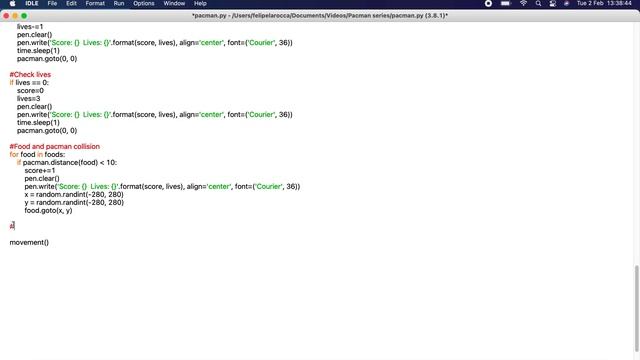640x360 pixels.
Task: Zoom the pacman.py window with green button
Action: click(x=24, y=16)
